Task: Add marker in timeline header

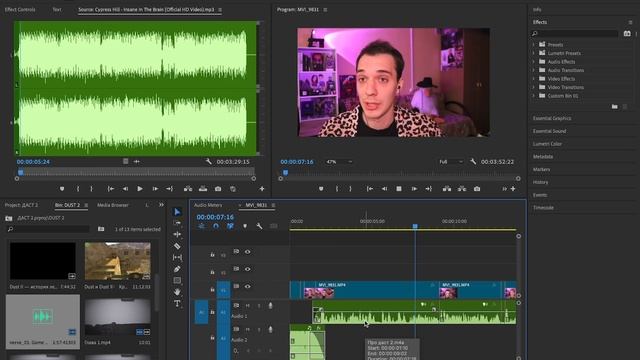Action: (245, 226)
